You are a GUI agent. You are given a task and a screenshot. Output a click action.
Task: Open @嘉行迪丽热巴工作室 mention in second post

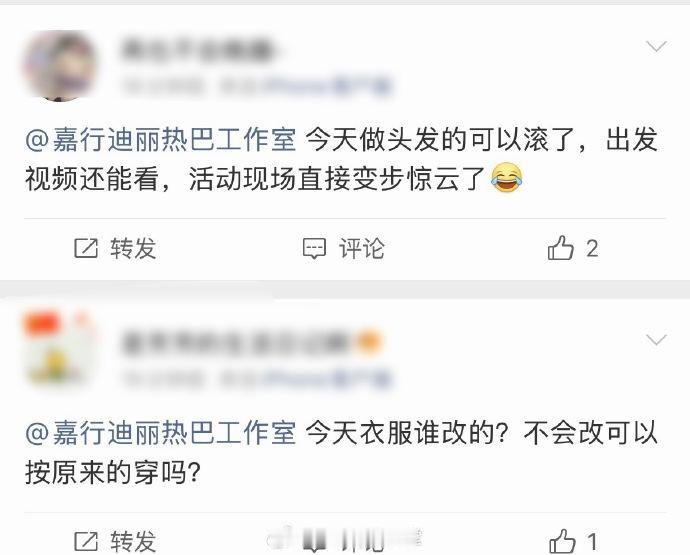point(160,433)
